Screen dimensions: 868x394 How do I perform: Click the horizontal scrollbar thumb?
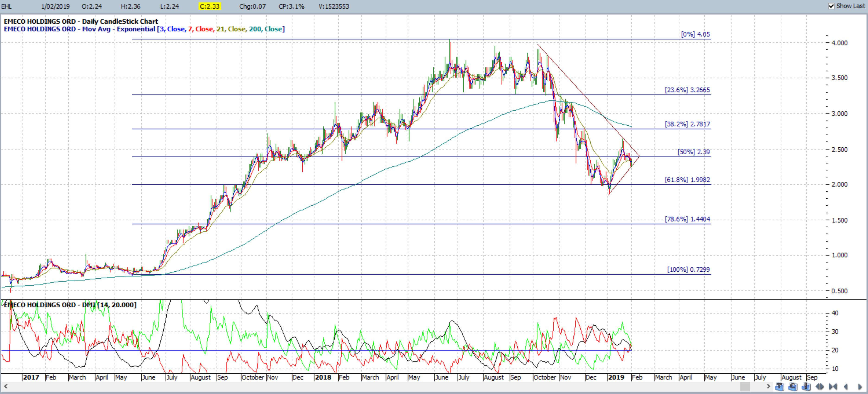pos(745,387)
